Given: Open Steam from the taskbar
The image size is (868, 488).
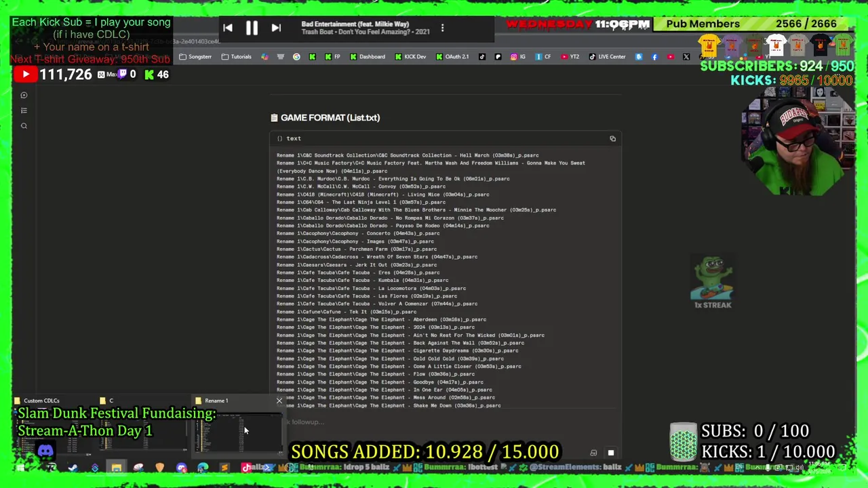Looking at the screenshot, I should (x=73, y=468).
